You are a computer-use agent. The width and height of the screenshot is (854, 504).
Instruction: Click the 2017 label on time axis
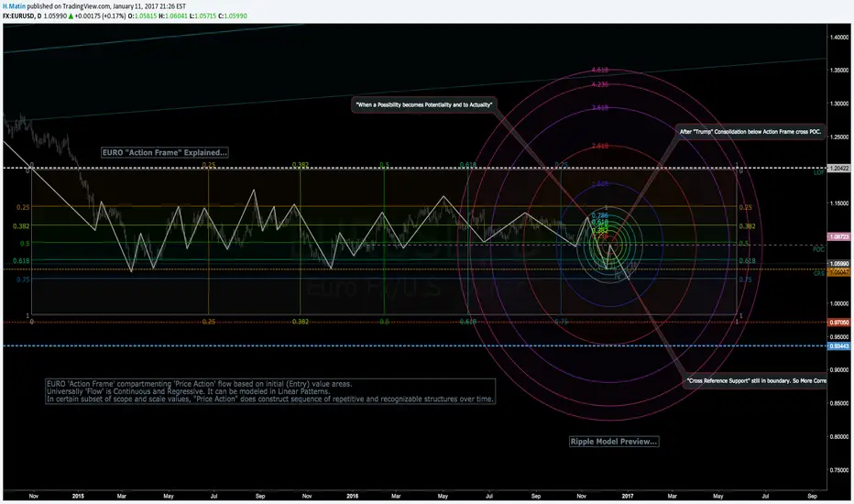point(628,496)
